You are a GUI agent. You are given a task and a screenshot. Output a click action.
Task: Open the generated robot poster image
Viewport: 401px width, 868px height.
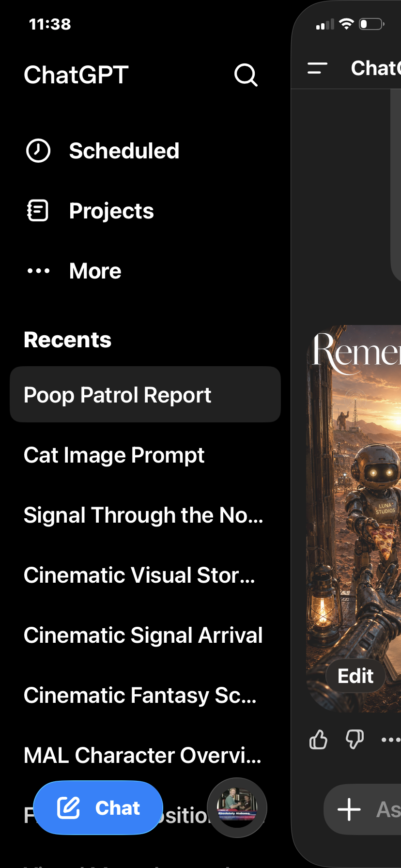354,518
